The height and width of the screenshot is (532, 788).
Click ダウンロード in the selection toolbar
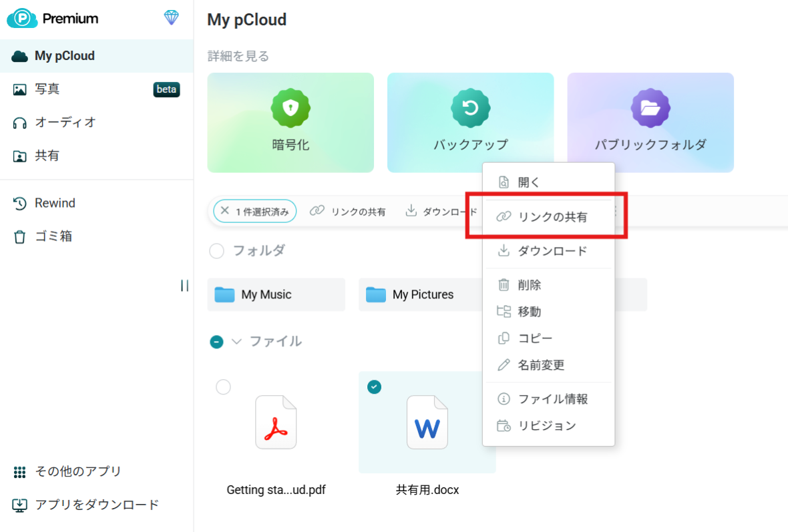click(x=442, y=212)
